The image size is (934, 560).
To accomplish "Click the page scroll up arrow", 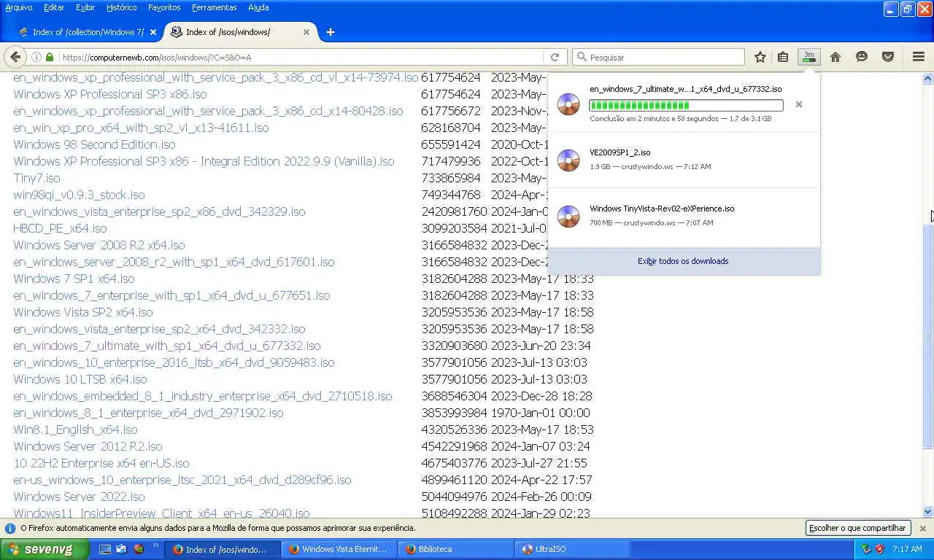I will pos(928,78).
